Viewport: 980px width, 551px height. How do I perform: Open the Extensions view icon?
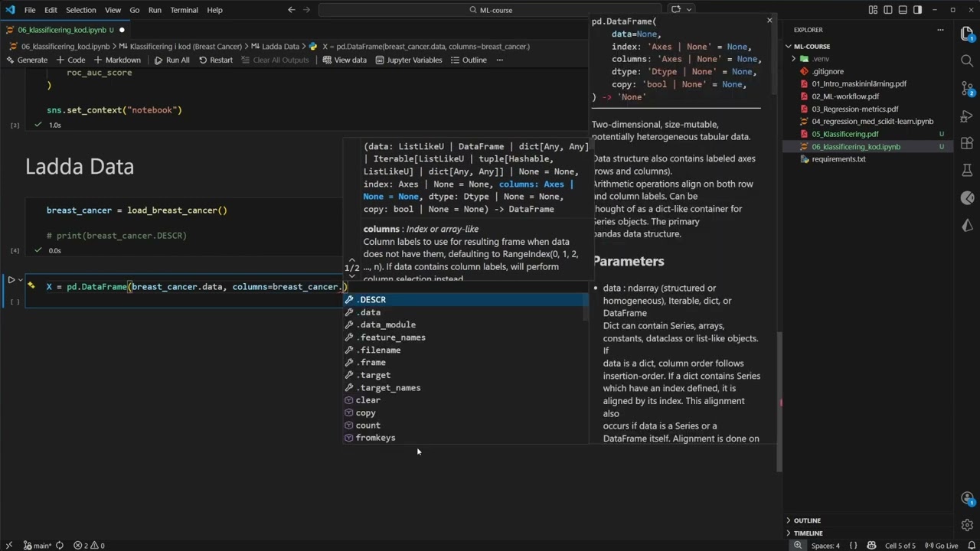click(x=967, y=143)
